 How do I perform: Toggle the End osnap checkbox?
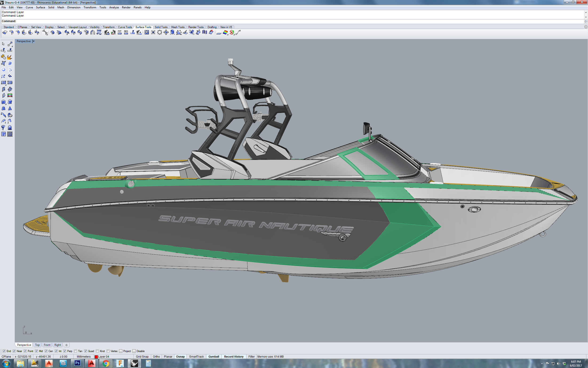point(4,351)
